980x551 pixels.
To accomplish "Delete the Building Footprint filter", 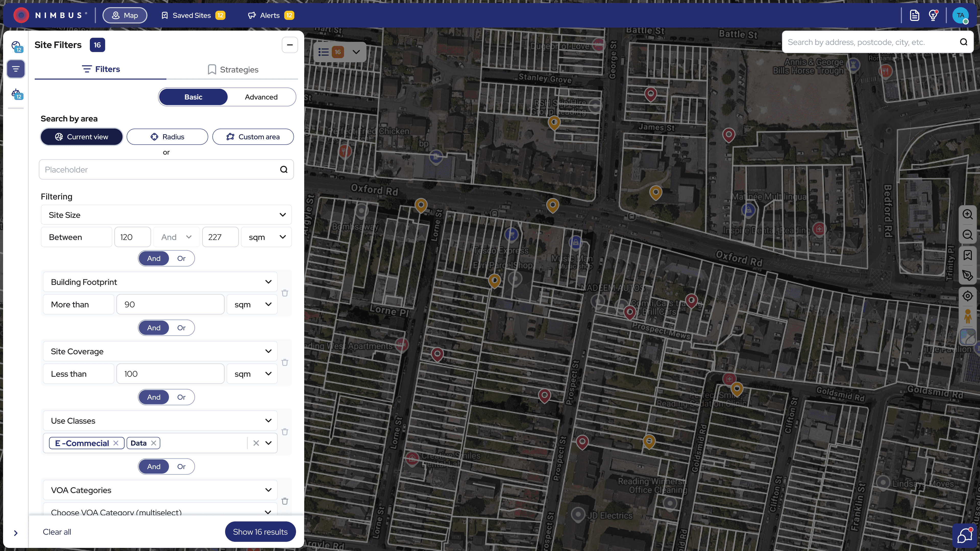I will [285, 293].
